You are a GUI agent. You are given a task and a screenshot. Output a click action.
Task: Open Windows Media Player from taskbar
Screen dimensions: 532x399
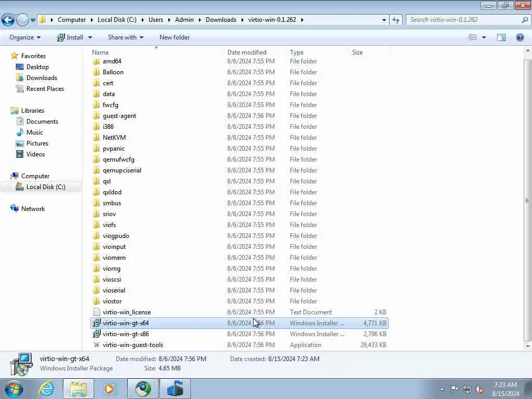point(110,389)
